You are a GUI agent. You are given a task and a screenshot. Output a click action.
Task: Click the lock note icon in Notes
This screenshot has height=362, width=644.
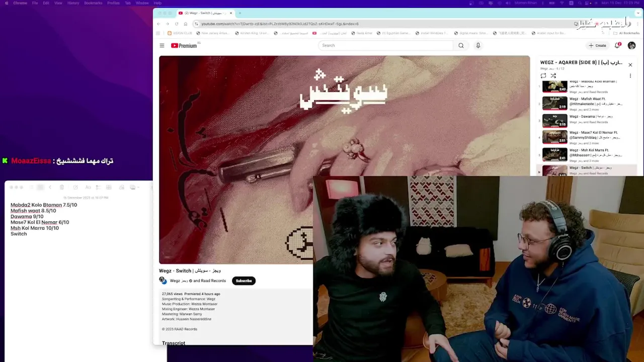click(x=121, y=187)
